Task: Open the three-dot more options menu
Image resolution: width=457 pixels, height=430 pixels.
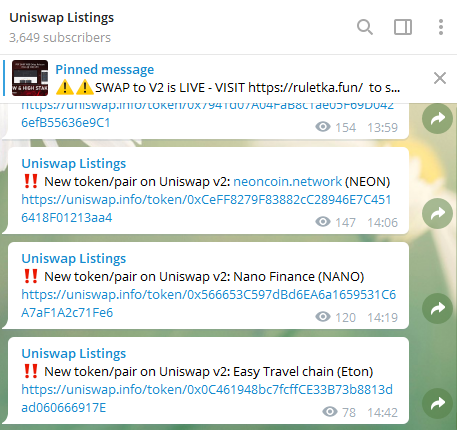Action: coord(441,27)
